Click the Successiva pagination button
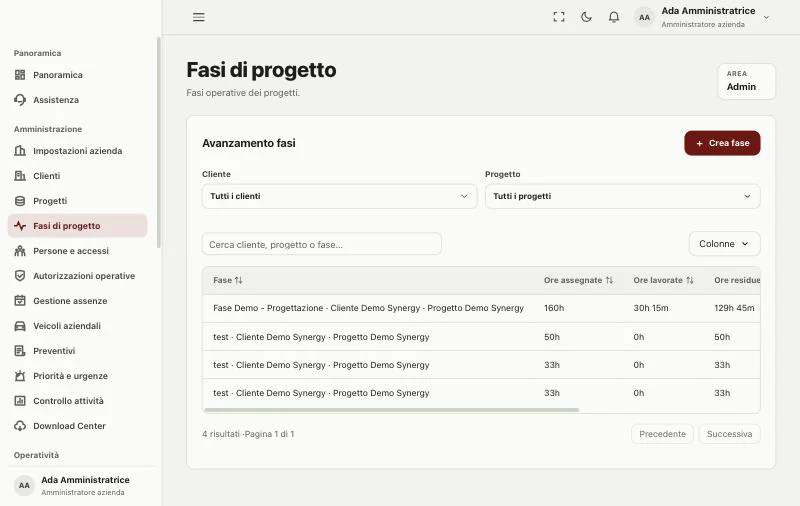 pos(729,434)
